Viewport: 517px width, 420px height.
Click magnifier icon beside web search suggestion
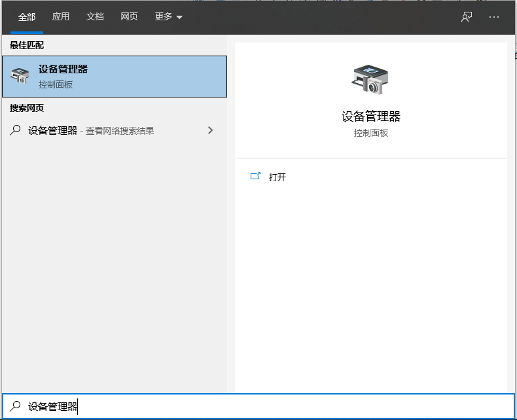click(x=15, y=130)
